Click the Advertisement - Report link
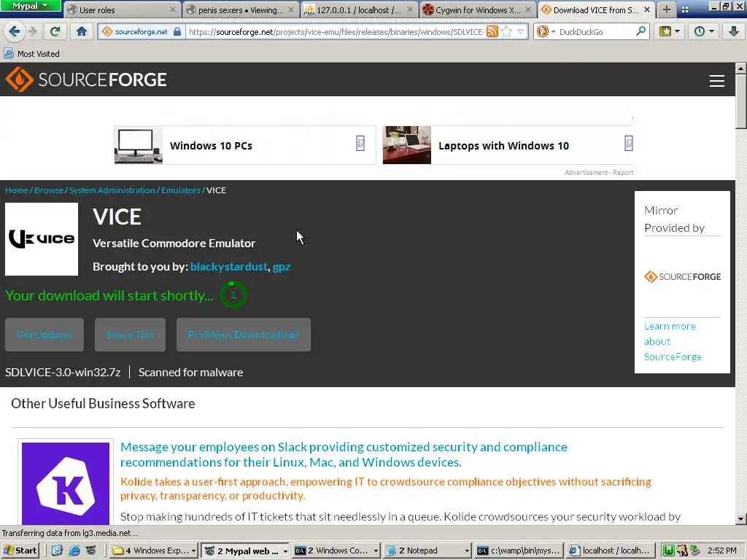The image size is (747, 560). click(x=599, y=172)
